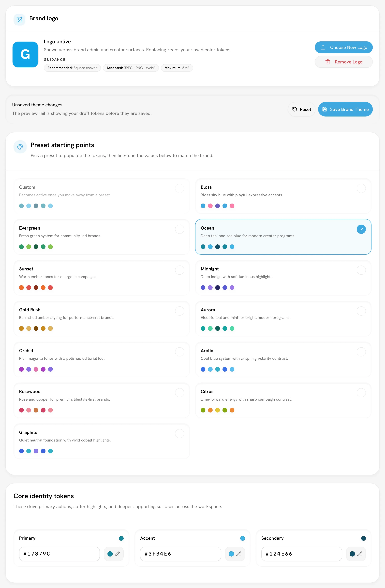The image size is (385, 588).
Task: Click the Brand logo image icon
Action: (19, 19)
